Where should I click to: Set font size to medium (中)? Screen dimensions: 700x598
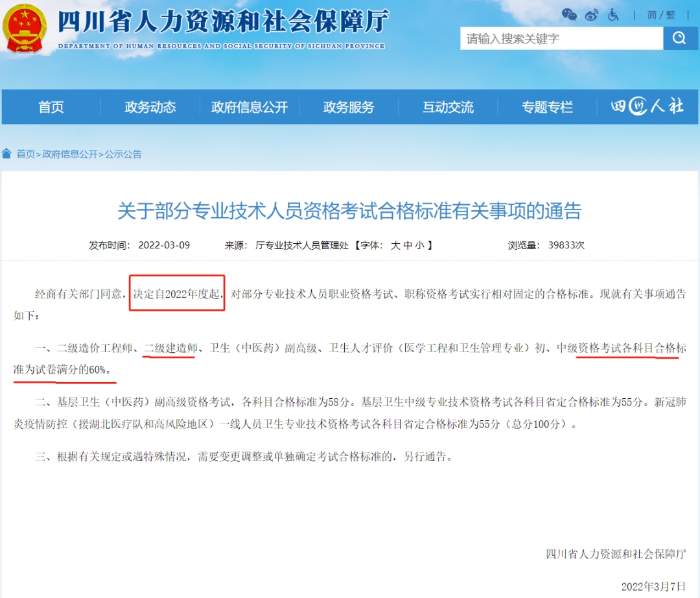[408, 245]
